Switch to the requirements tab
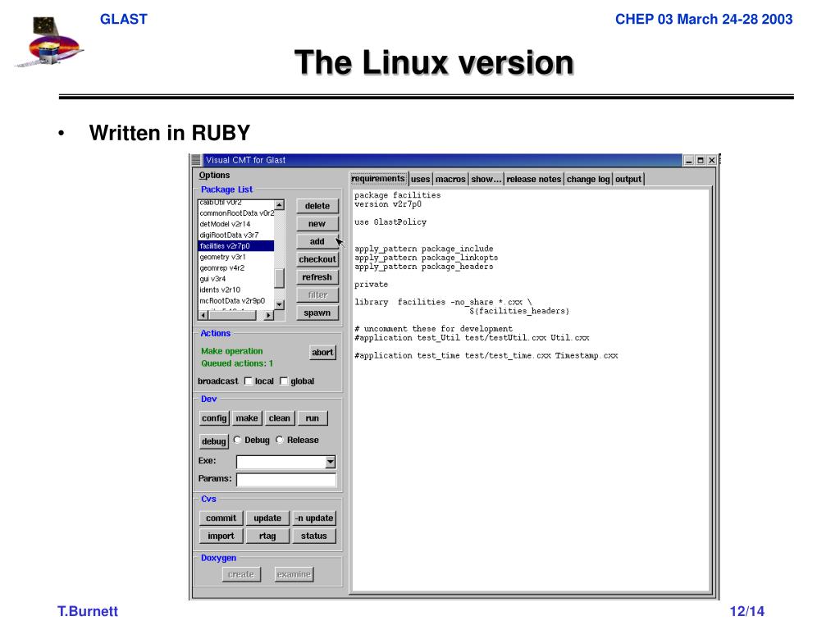 378,178
